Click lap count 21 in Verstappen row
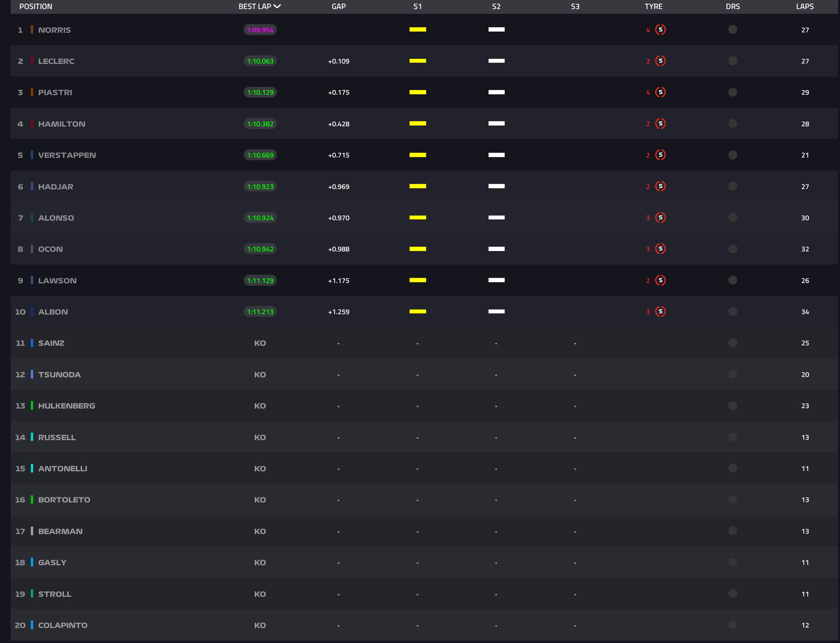This screenshot has height=643, width=840. (805, 155)
